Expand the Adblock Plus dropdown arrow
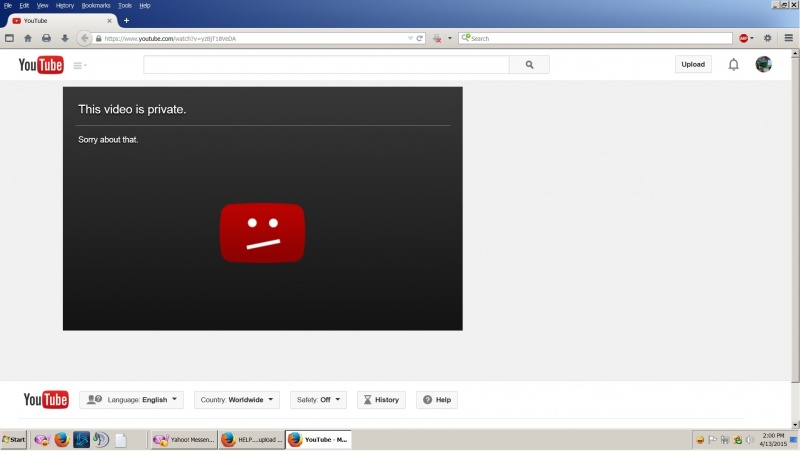The width and height of the screenshot is (800, 451). tap(752, 38)
